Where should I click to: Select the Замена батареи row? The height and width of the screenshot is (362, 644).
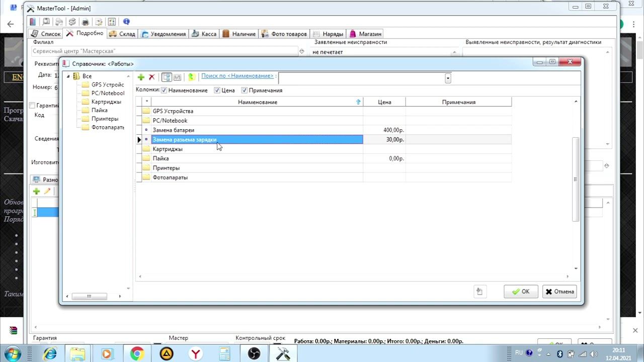pyautogui.click(x=325, y=130)
